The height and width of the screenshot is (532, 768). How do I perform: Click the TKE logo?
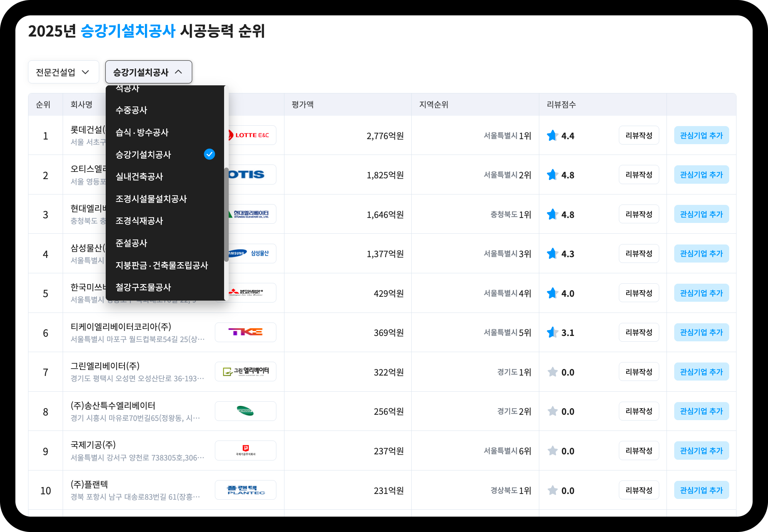tap(246, 332)
